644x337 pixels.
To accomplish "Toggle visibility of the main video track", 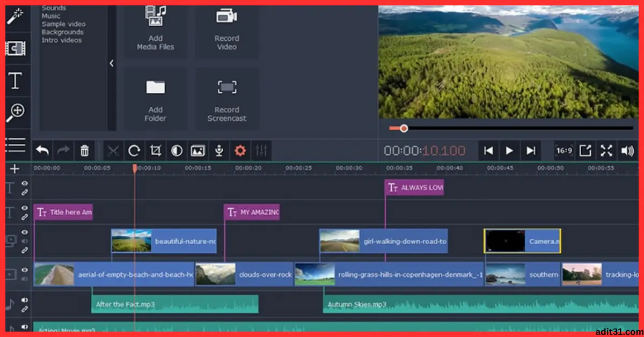I will point(25,270).
